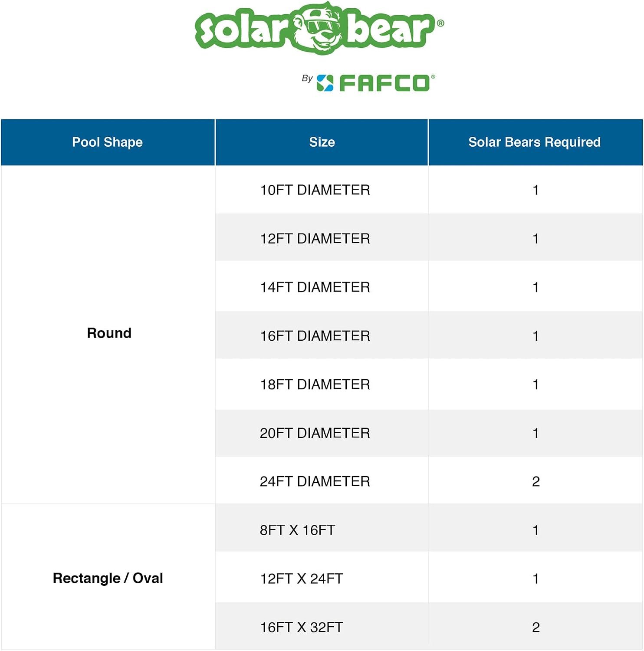Click the Rectangle / Oval shape cell

tap(108, 577)
